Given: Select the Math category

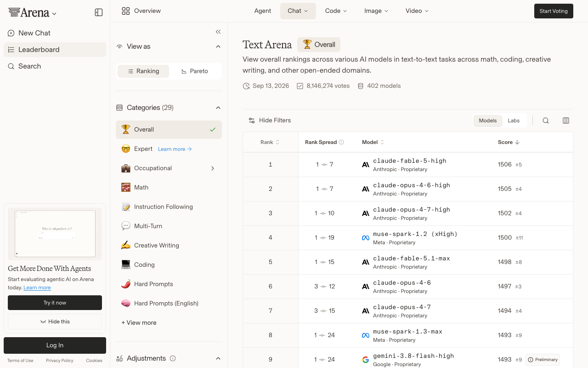Looking at the screenshot, I should click(169, 188).
